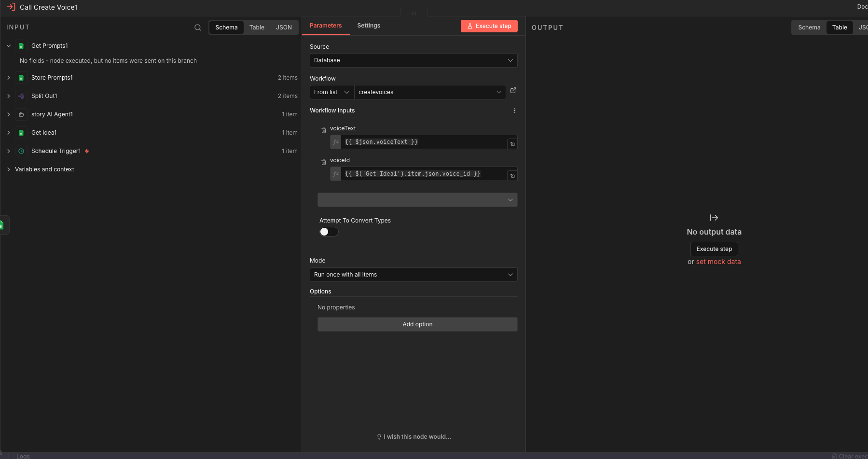Switch input view to Table
The width and height of the screenshot is (868, 459).
tap(257, 28)
